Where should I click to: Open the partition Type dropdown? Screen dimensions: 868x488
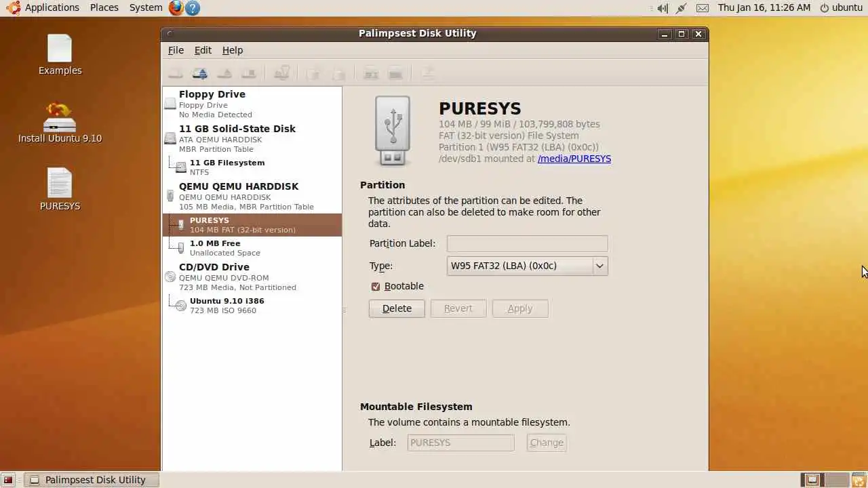click(528, 266)
